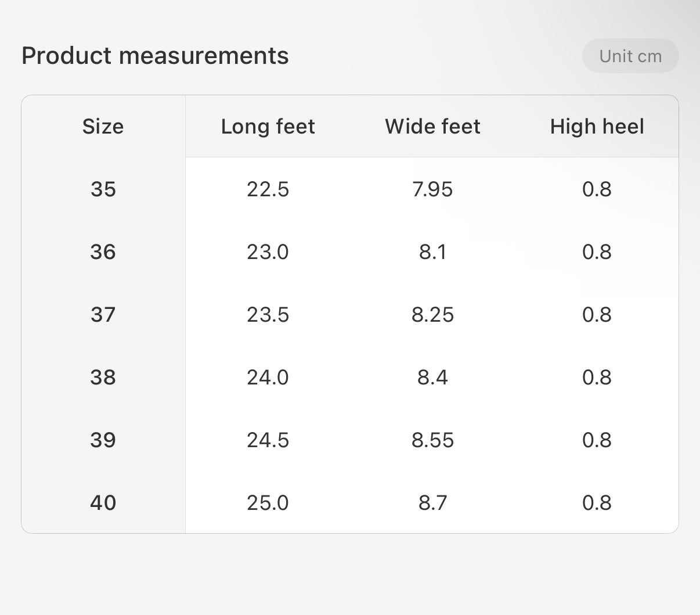Screen dimensions: 700x615
Task: Select the 24.0 long feet cell
Action: [268, 377]
